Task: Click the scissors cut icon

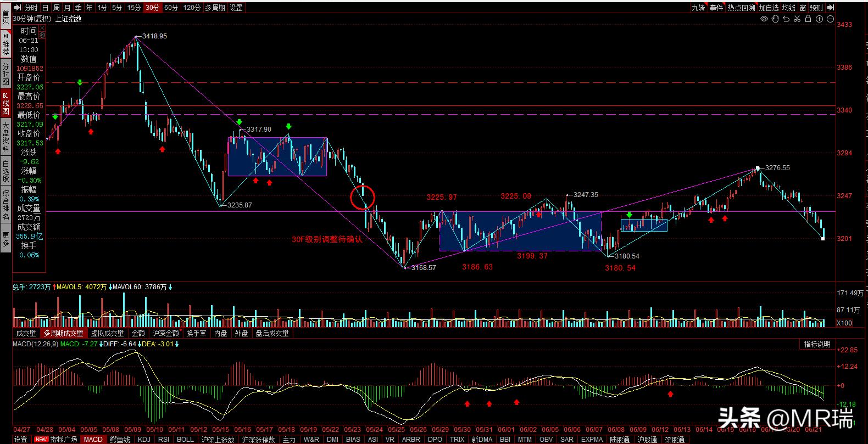Action: tap(797, 19)
